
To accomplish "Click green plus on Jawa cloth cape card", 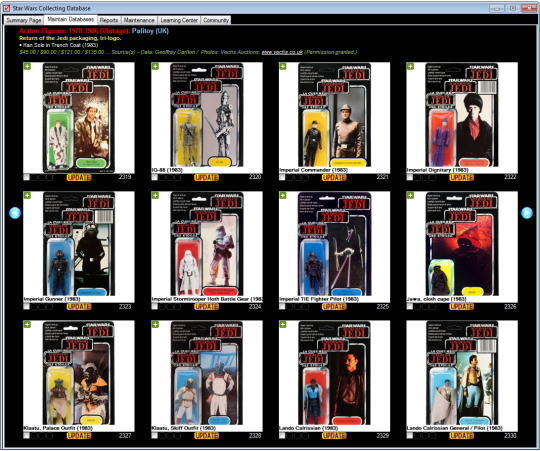I will [410, 195].
